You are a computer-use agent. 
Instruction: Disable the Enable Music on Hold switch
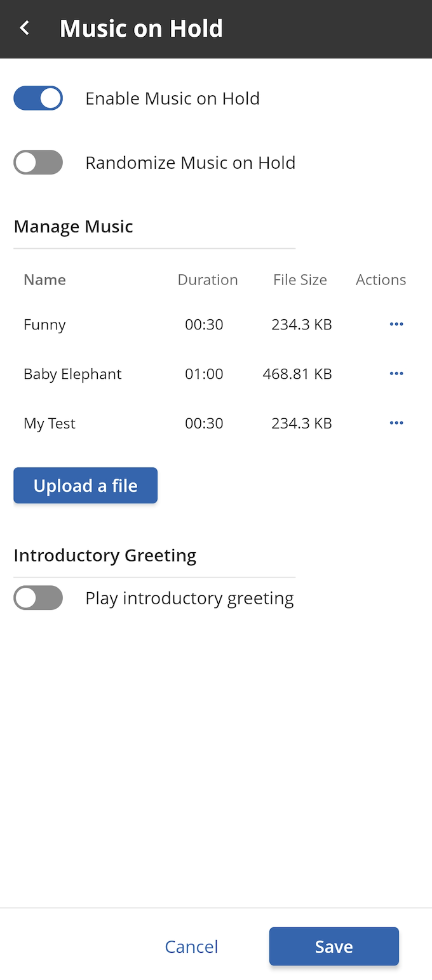38,98
